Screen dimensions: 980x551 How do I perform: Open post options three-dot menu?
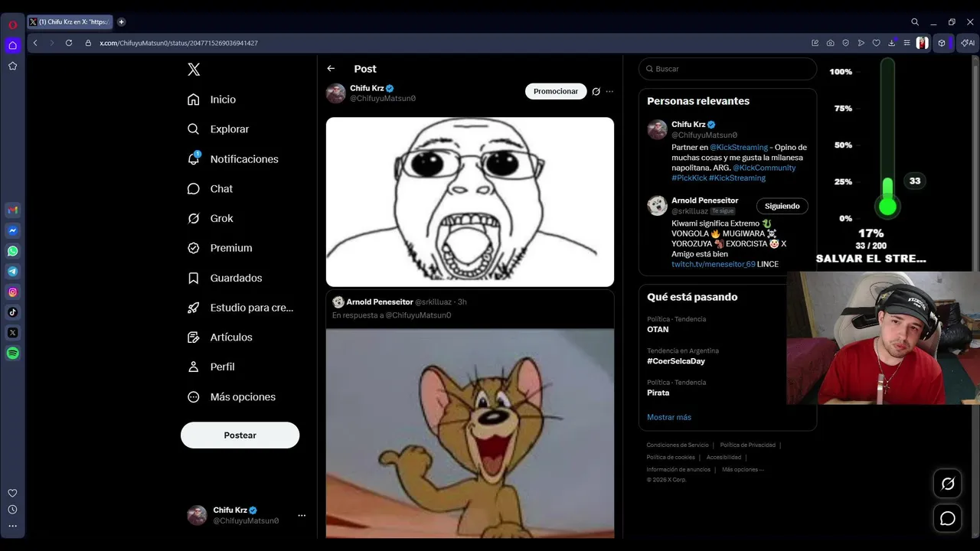click(609, 92)
